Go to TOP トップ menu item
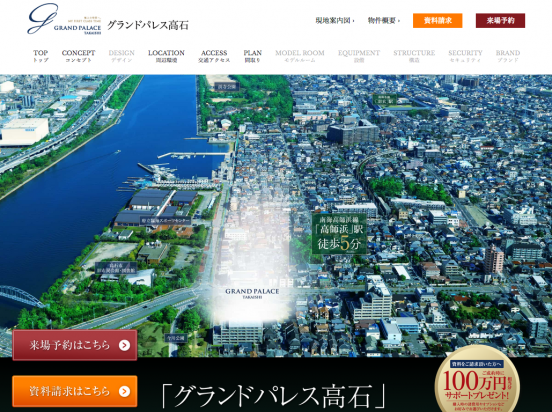The height and width of the screenshot is (412, 552). [x=40, y=56]
